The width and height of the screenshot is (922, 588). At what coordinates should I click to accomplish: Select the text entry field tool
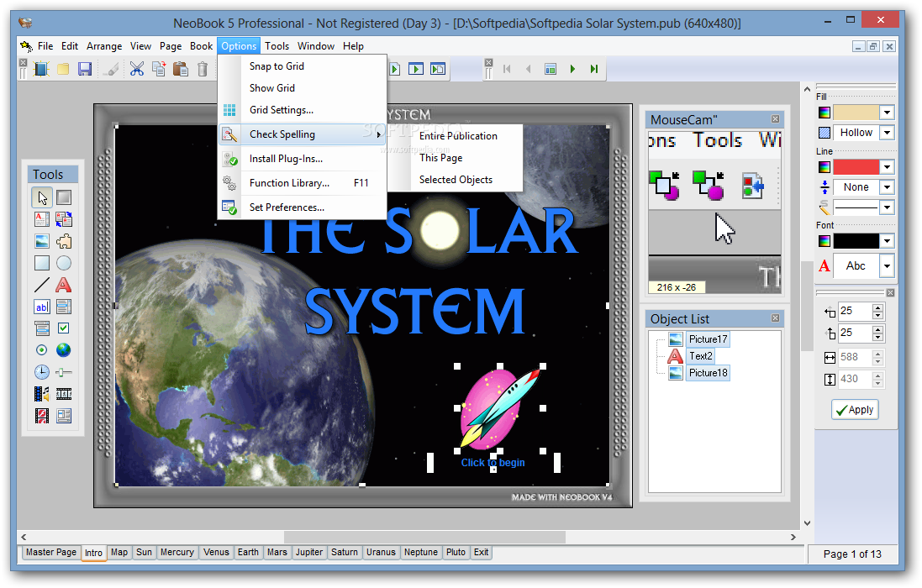[x=42, y=307]
